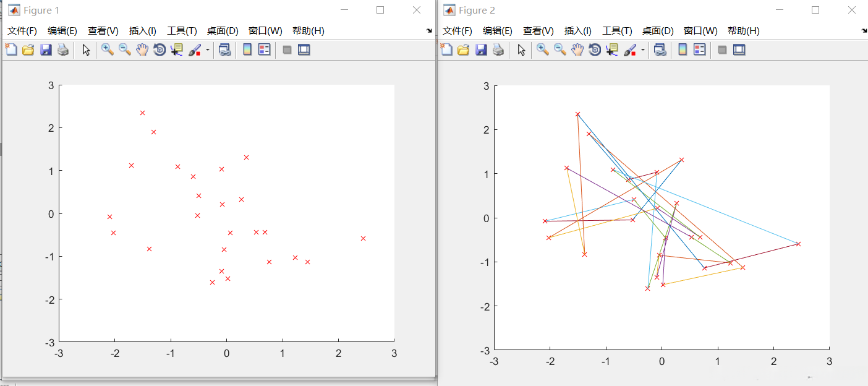Insert Legend in Figure 2
Screen dimensions: 868x386
699,50
